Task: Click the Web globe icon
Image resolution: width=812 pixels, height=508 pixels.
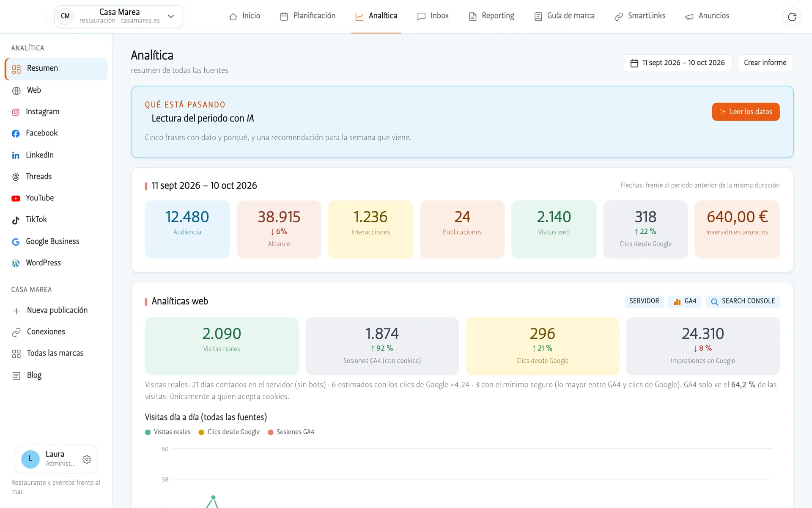Action: point(16,91)
